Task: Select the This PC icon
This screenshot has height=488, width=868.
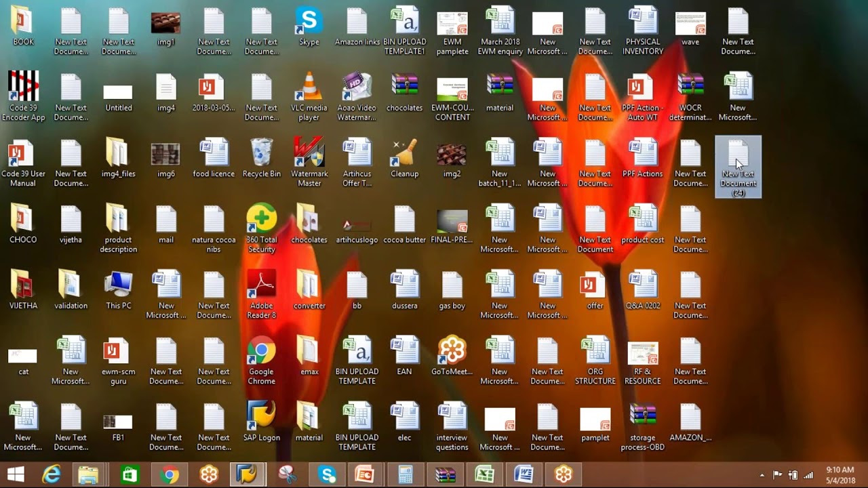Action: click(119, 289)
